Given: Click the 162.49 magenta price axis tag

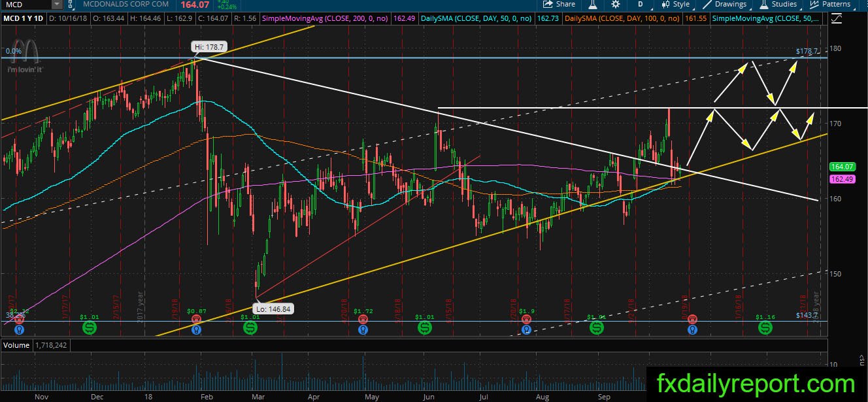Looking at the screenshot, I should [x=842, y=178].
